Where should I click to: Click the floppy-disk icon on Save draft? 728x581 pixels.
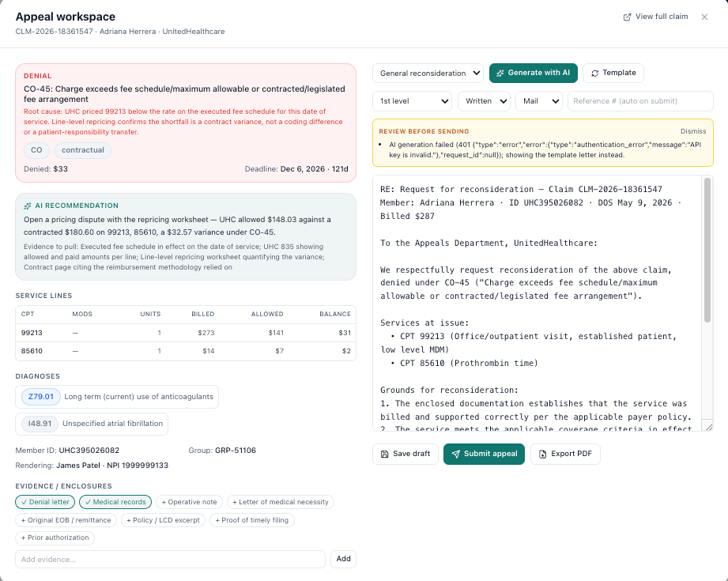point(384,454)
